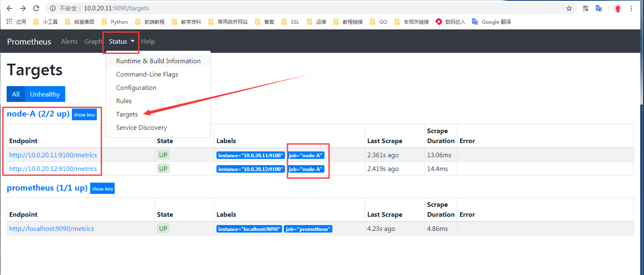Click the instance="localhost:9090" label badge
This screenshot has height=275, width=644.
[249, 229]
